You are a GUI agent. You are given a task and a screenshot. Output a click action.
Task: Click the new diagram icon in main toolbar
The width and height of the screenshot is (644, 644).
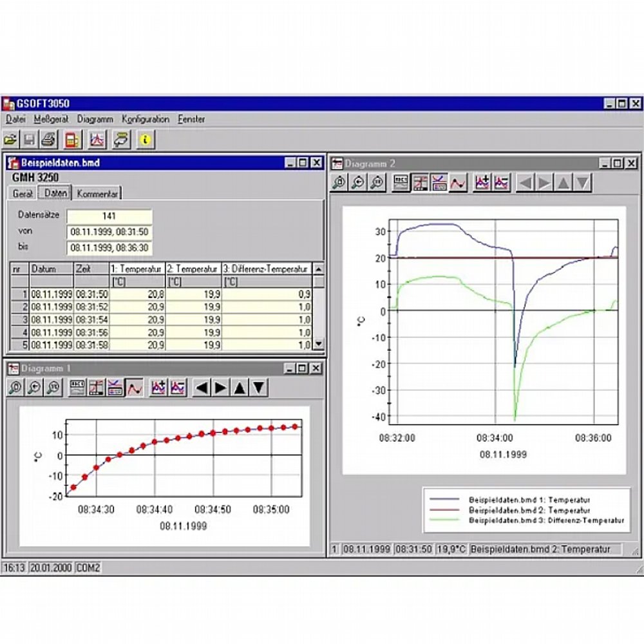[96, 139]
